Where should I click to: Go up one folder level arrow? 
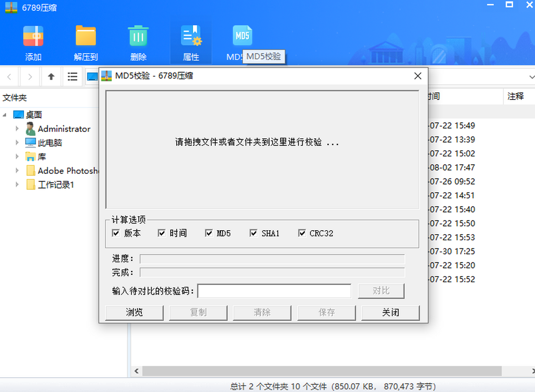coord(51,77)
